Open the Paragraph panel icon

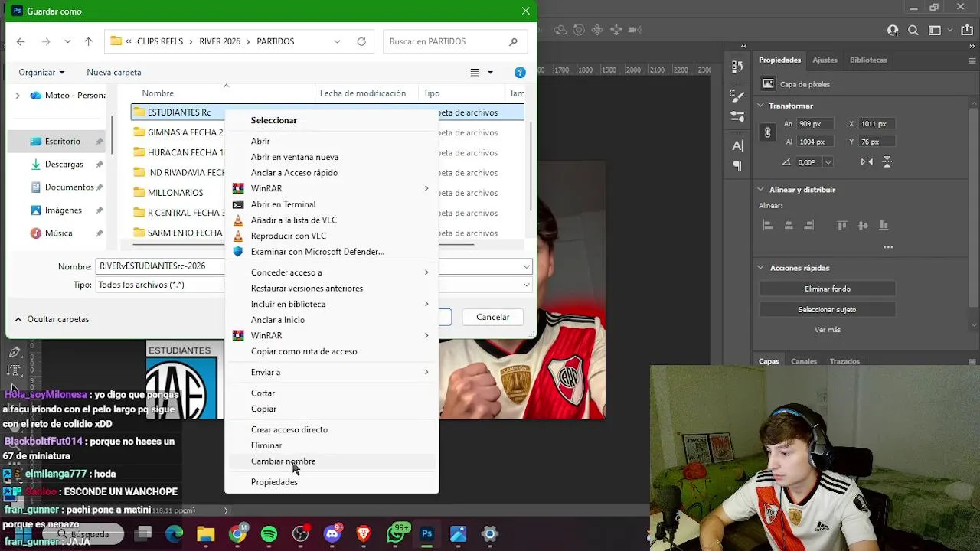click(737, 165)
